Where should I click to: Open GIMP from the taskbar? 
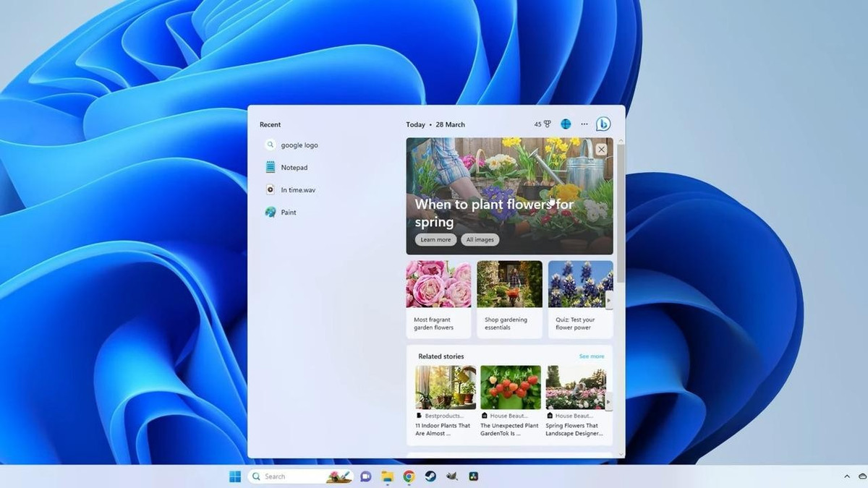(452, 476)
